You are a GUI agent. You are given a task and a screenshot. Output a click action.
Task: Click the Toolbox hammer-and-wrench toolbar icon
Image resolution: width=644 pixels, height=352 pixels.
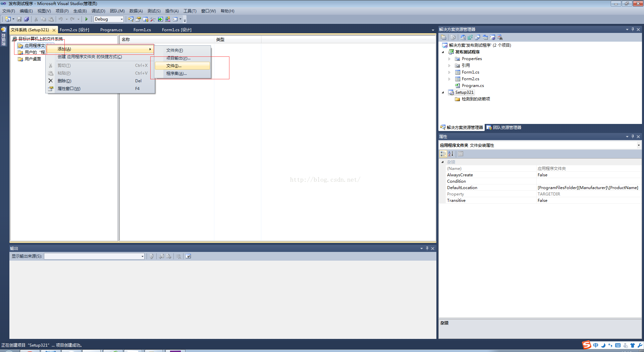point(153,19)
